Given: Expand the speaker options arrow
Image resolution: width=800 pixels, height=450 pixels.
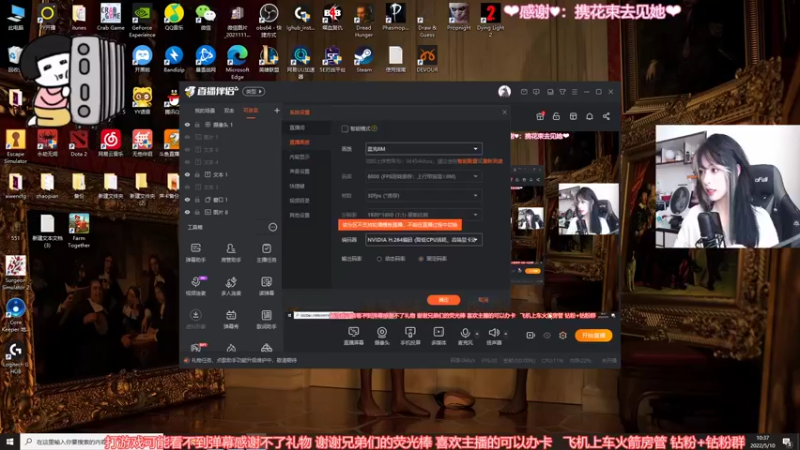Looking at the screenshot, I should click(x=506, y=334).
